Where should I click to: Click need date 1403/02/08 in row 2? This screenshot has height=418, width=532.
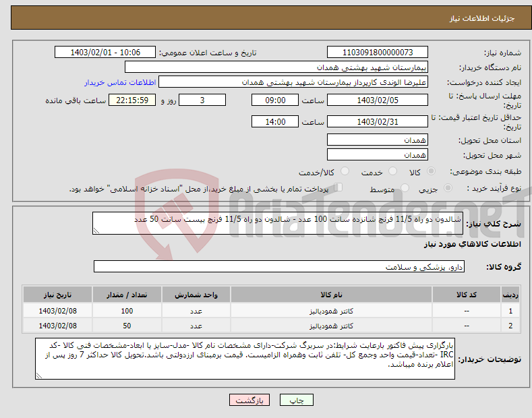point(58,326)
